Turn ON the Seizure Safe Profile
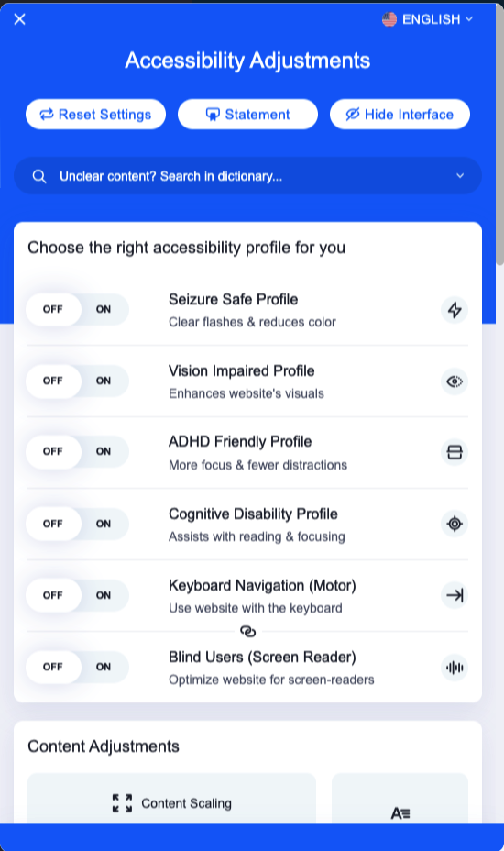504x851 pixels. click(104, 309)
